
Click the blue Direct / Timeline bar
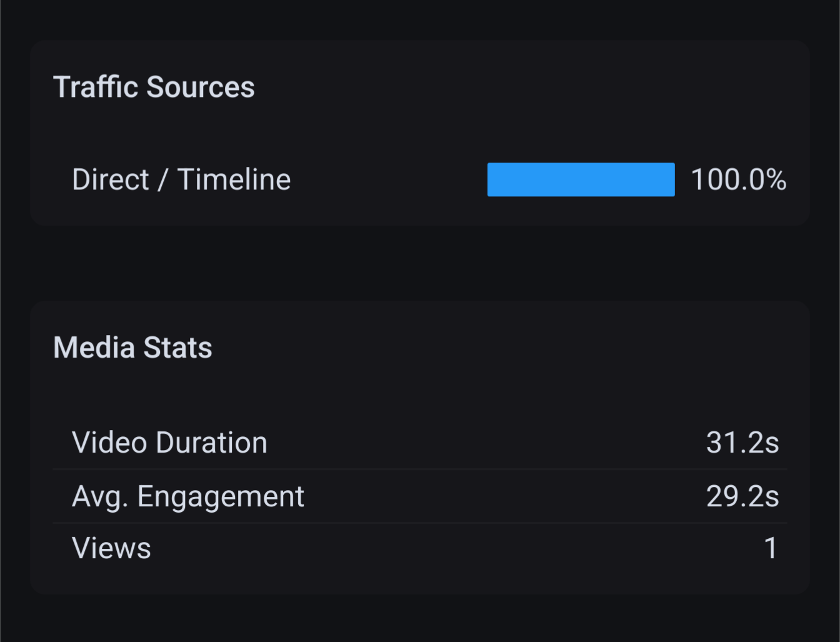click(581, 179)
